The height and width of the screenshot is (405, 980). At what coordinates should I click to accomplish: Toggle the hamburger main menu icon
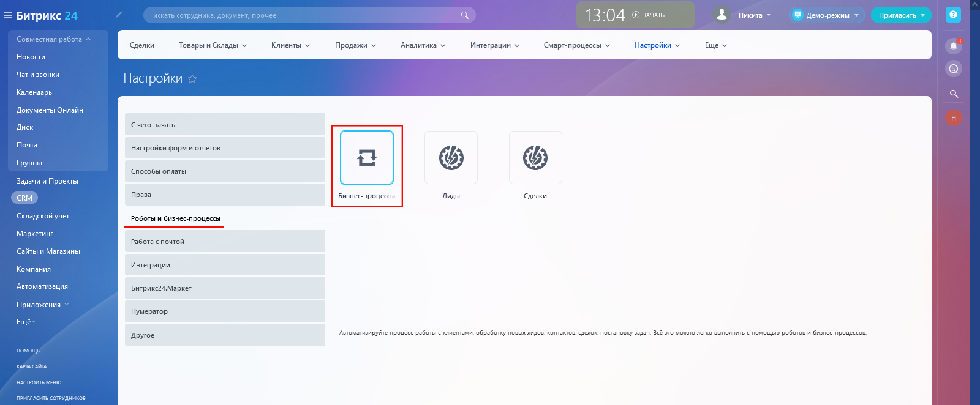8,15
